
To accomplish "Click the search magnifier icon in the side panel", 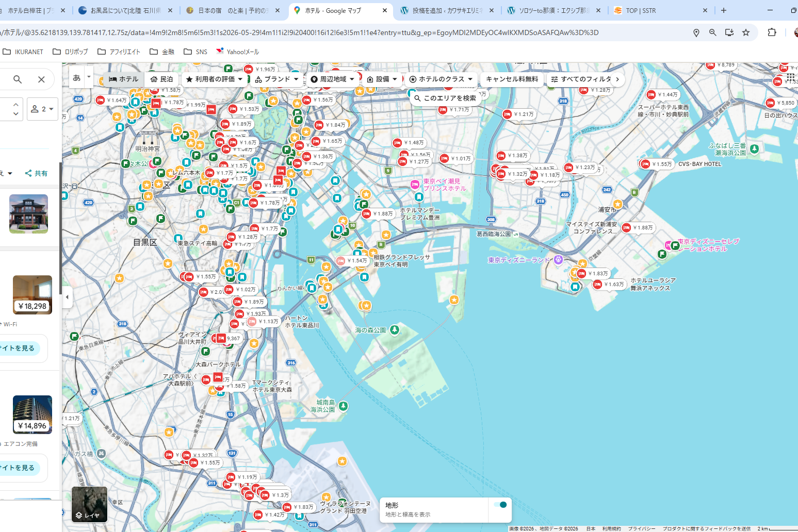I will pos(18,79).
